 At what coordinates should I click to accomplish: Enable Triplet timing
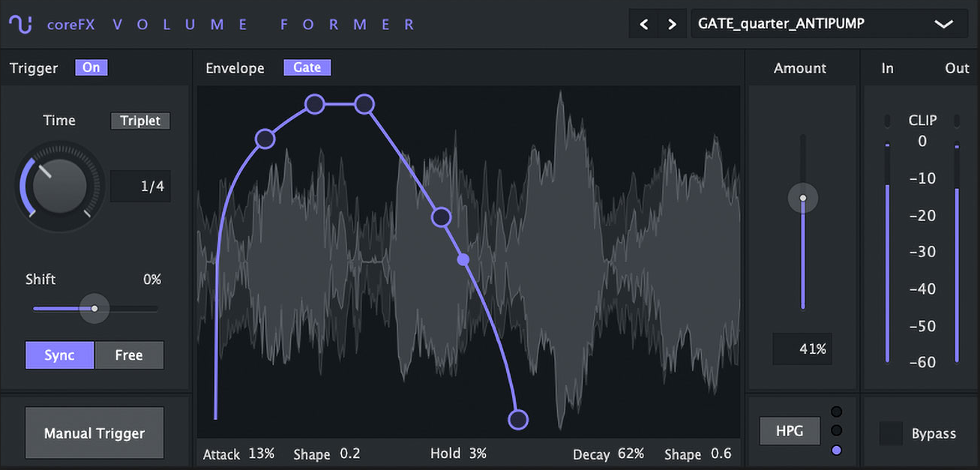coord(140,120)
